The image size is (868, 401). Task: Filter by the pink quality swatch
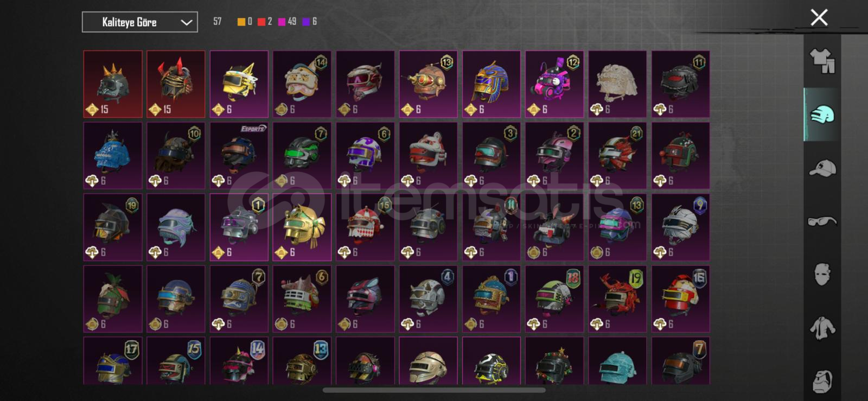click(282, 22)
